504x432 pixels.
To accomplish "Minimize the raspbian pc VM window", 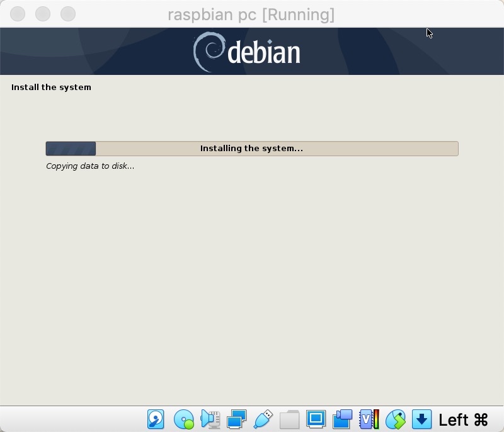I will 43,14.
